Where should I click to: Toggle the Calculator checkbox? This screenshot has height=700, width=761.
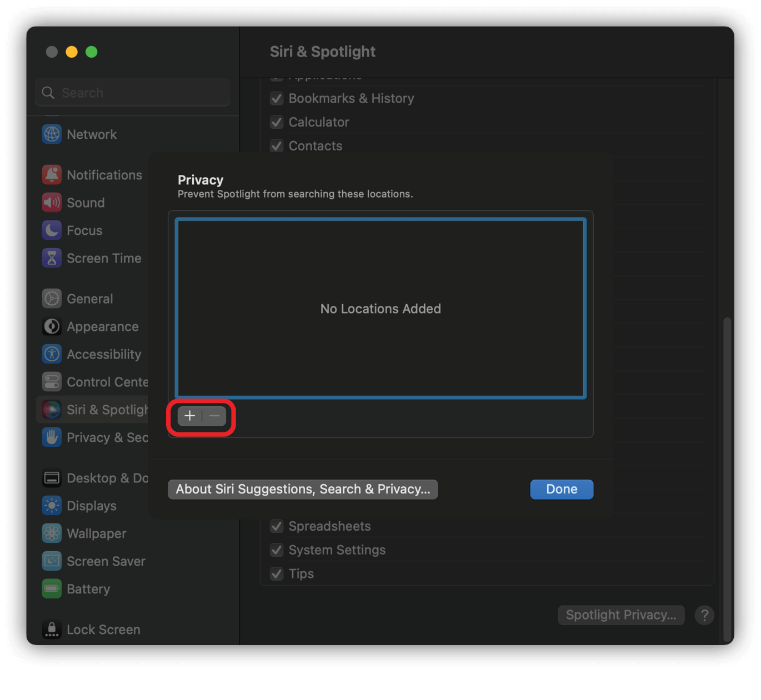[x=277, y=122]
